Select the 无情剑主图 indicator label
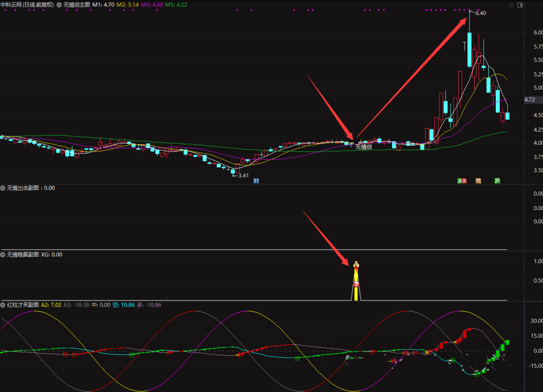Screen dimensions: 543x392 (x=76, y=5)
